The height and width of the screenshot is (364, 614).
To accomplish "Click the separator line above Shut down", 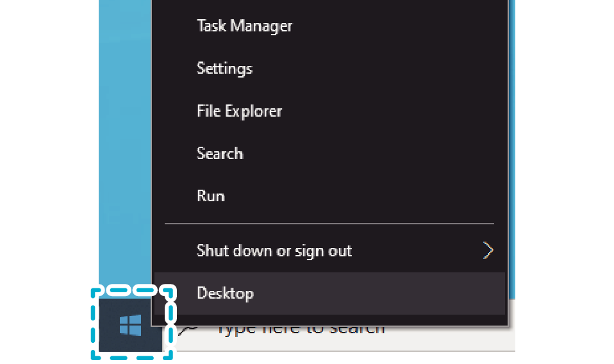I will 329,224.
